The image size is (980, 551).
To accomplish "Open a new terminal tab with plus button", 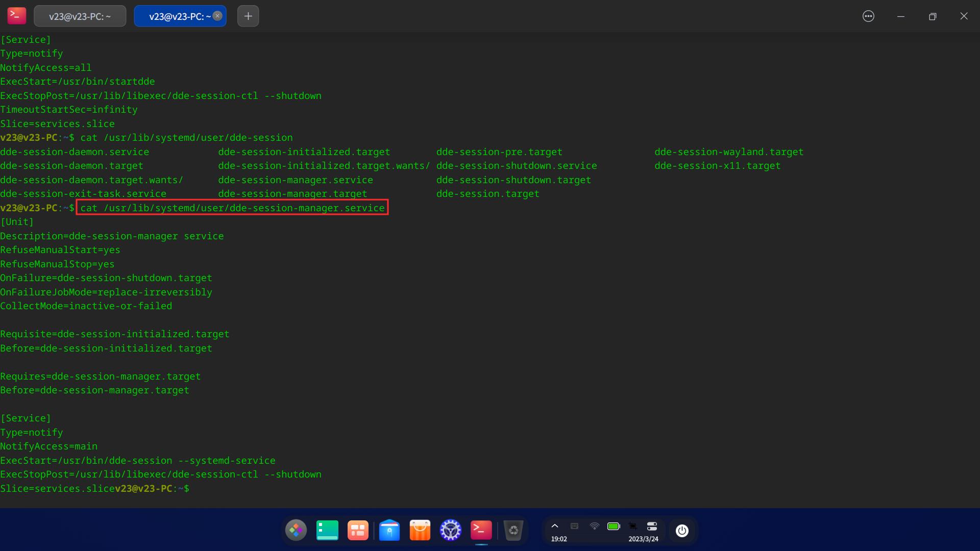I will pos(248,16).
